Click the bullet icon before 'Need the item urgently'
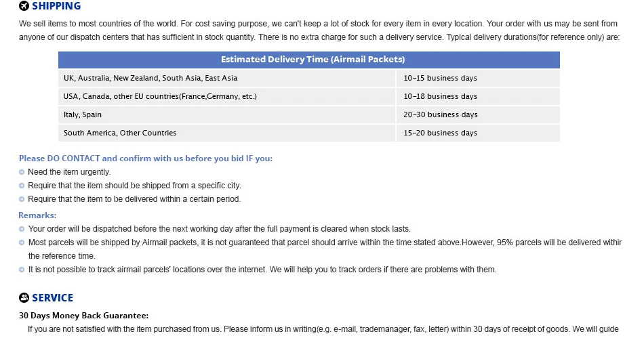 22,172
